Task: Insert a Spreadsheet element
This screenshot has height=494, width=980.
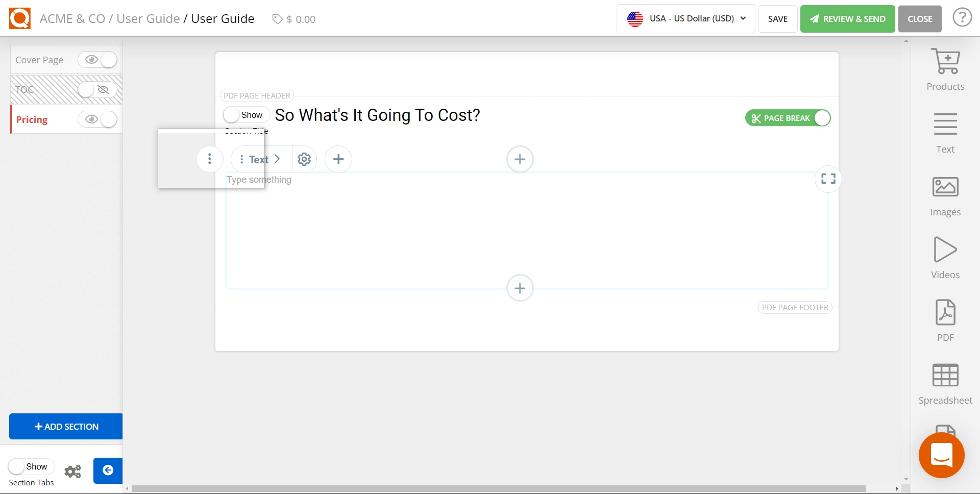Action: pos(945,384)
